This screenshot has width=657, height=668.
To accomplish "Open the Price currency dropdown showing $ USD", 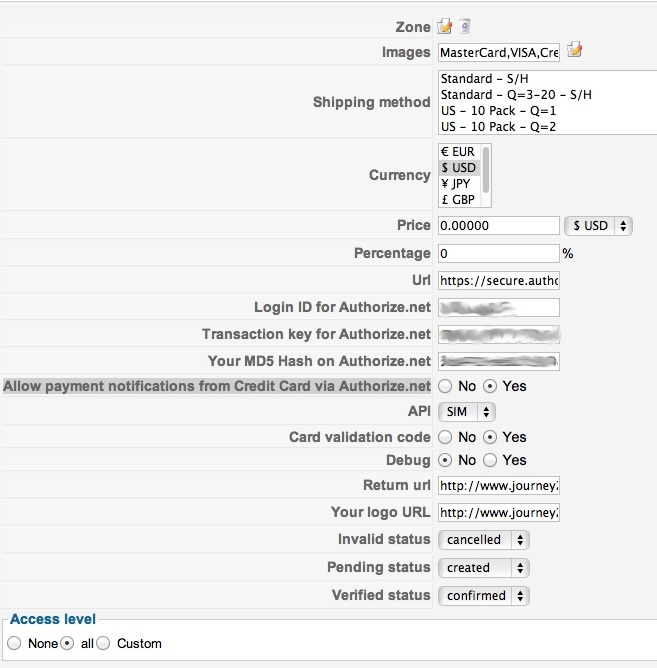I will 597,225.
